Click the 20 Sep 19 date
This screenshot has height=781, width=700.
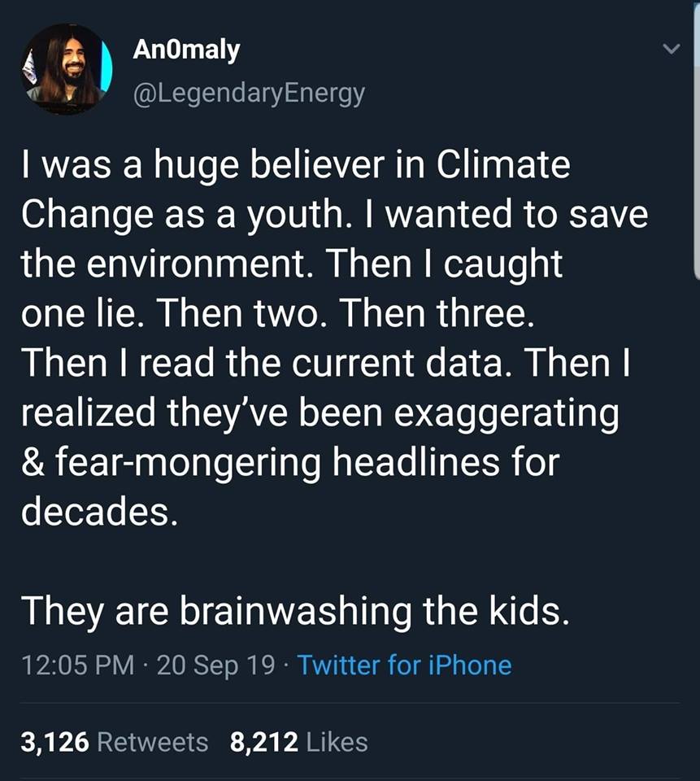click(x=215, y=665)
